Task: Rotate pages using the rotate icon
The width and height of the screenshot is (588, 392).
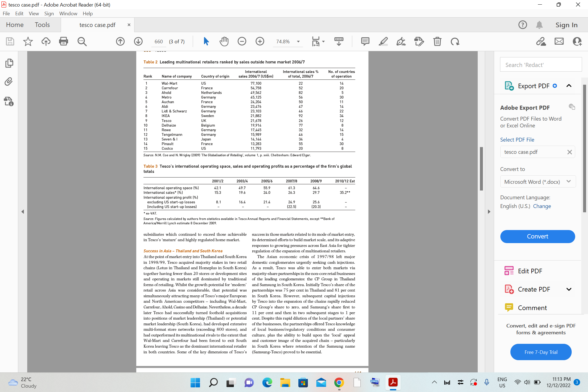Action: (x=455, y=41)
